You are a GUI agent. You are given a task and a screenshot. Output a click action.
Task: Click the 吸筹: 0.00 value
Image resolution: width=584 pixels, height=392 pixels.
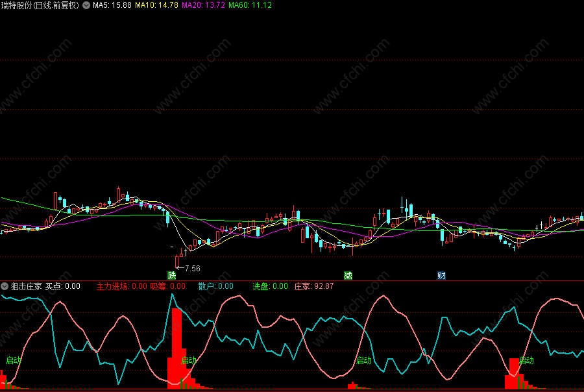pos(167,286)
